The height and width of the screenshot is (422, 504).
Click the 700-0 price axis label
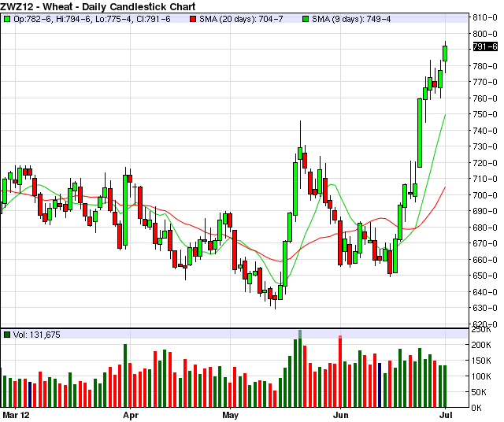(x=485, y=195)
